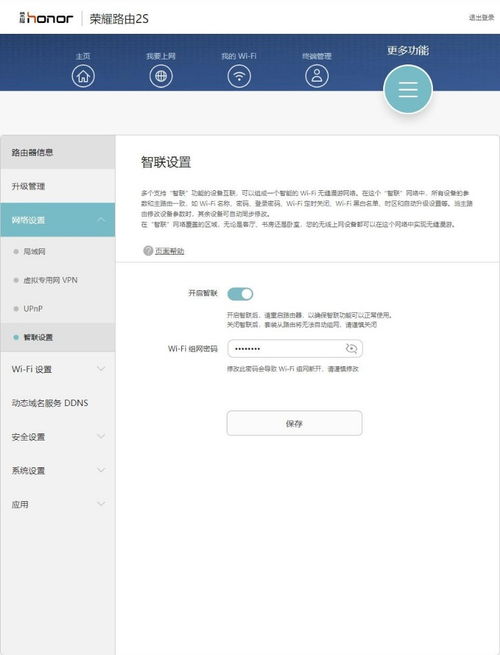Click the 我要上网 tab label
The image size is (500, 655).
161,56
